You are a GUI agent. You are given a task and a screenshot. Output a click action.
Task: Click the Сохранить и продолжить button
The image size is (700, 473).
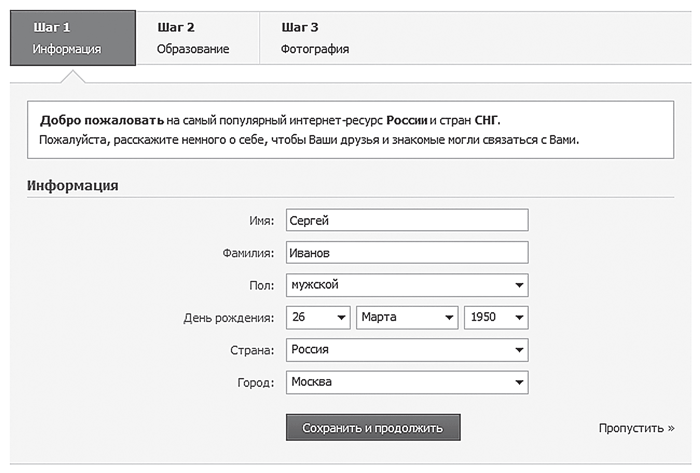pyautogui.click(x=373, y=427)
